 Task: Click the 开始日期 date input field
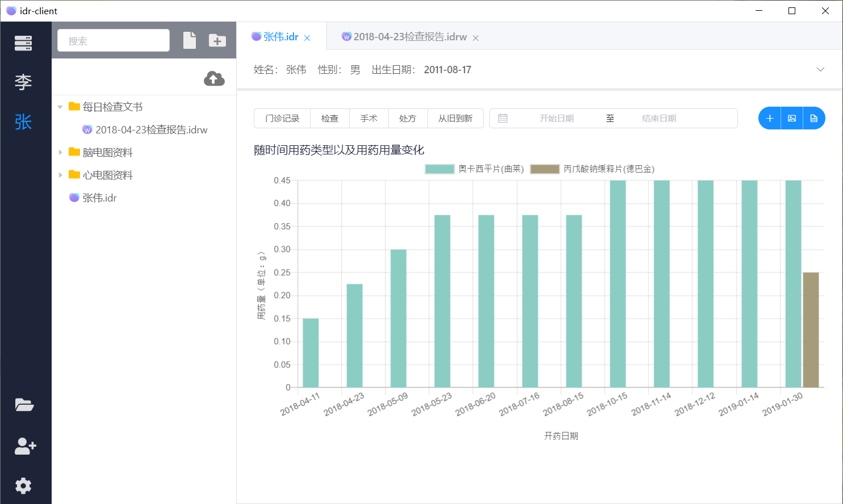[556, 118]
